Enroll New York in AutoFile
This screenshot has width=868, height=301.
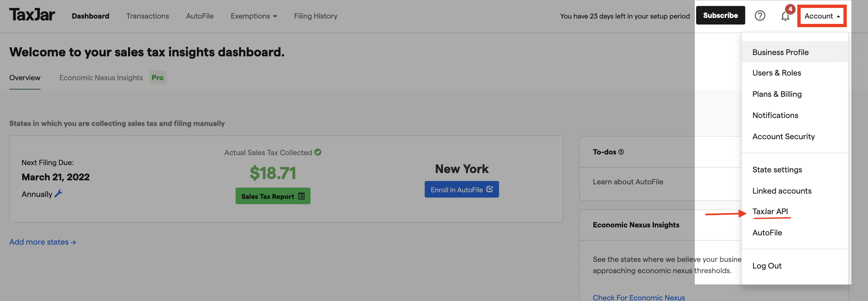coord(461,190)
